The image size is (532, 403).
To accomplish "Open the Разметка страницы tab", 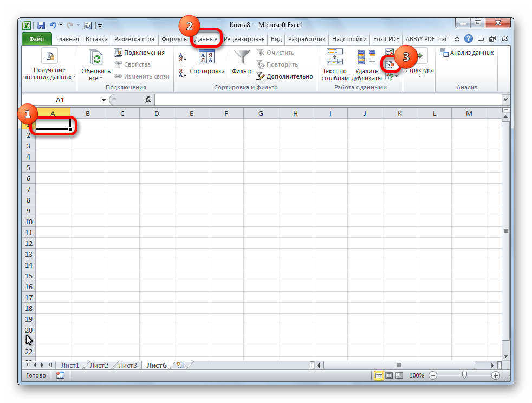I will [135, 39].
